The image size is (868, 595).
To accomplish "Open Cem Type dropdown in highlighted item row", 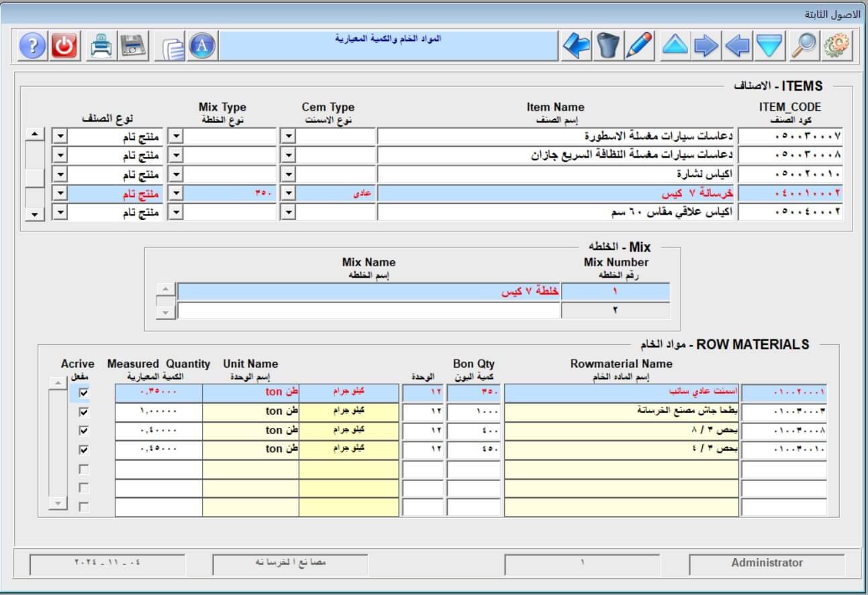I will point(287,193).
